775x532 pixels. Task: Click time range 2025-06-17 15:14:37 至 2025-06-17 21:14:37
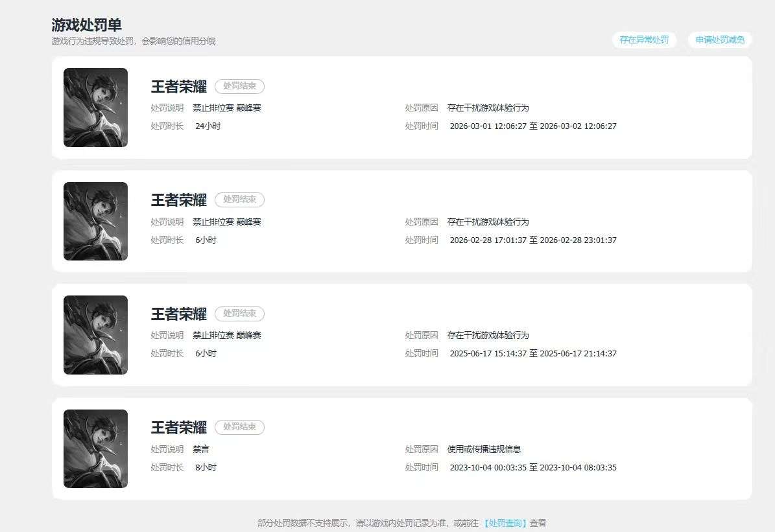pyautogui.click(x=533, y=353)
